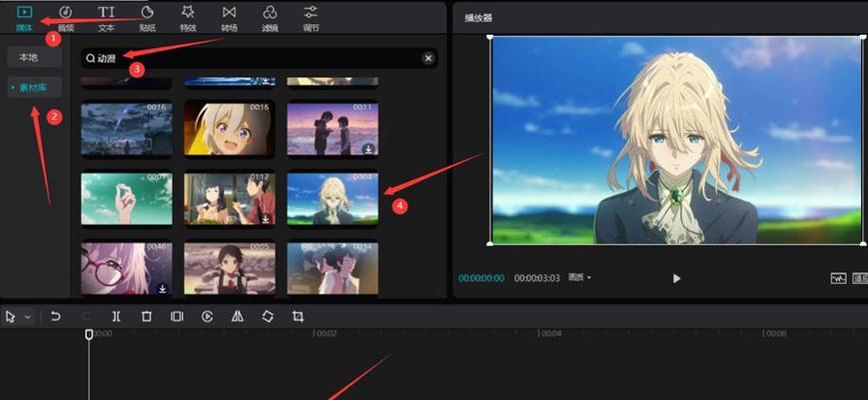Click the freeze frame icon
868x400 pixels.
(177, 316)
